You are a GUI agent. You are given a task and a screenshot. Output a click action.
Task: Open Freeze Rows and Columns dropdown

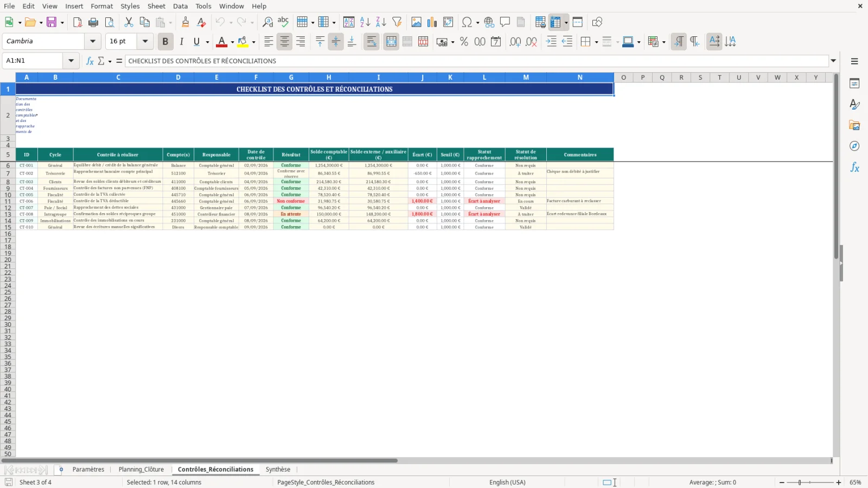[x=566, y=23]
